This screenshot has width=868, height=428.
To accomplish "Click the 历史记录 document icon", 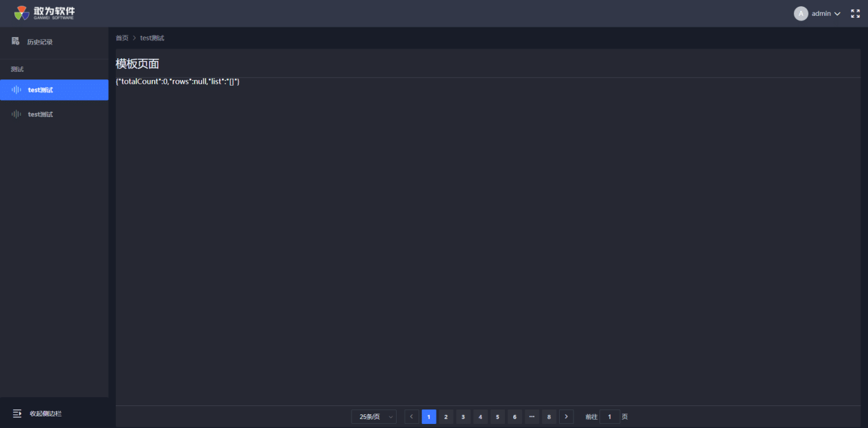I will (15, 41).
